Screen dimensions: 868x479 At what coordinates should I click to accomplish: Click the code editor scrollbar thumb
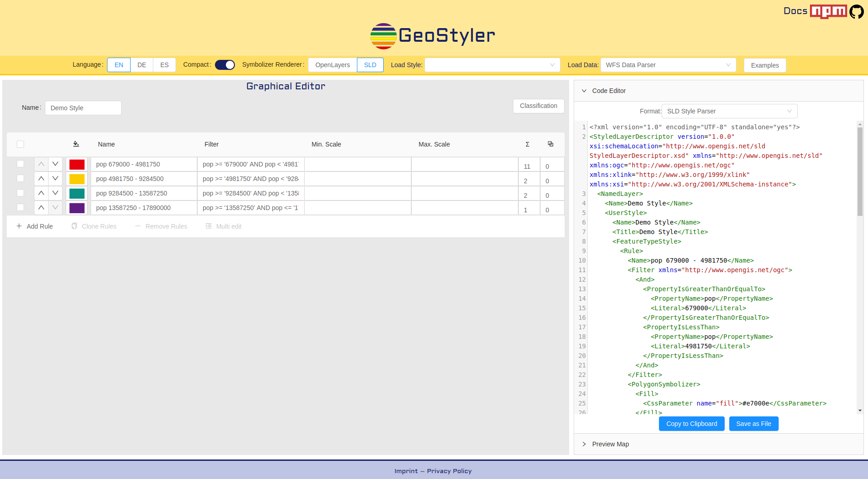click(x=860, y=171)
